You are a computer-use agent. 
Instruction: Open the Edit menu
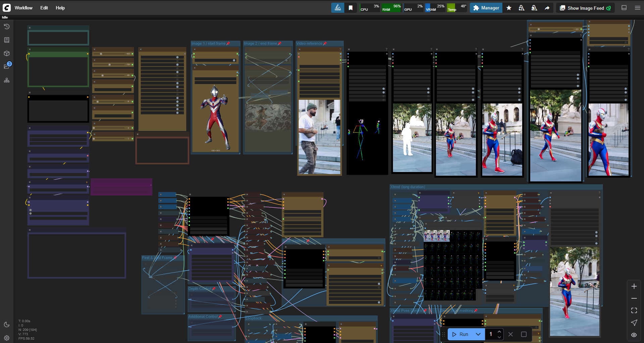pos(44,8)
